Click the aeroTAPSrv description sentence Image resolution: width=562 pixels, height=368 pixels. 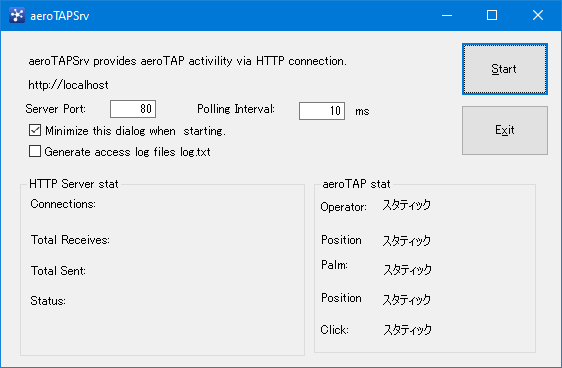(187, 61)
